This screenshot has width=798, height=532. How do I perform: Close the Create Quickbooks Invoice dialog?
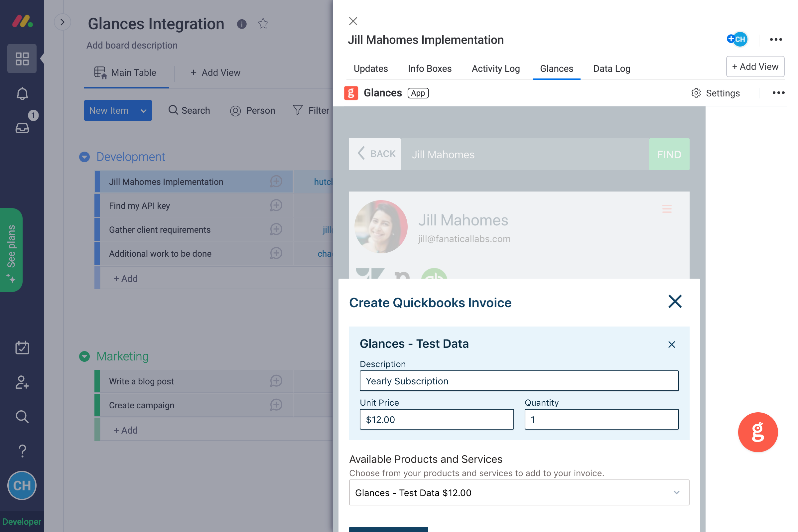(675, 301)
